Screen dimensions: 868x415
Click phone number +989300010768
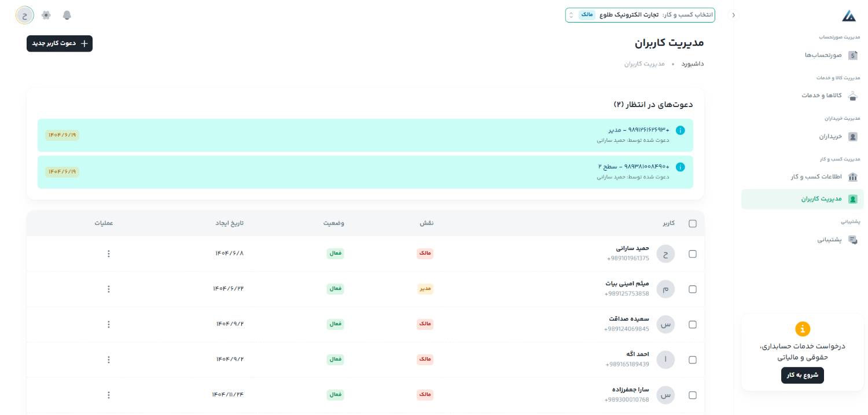pos(627,400)
